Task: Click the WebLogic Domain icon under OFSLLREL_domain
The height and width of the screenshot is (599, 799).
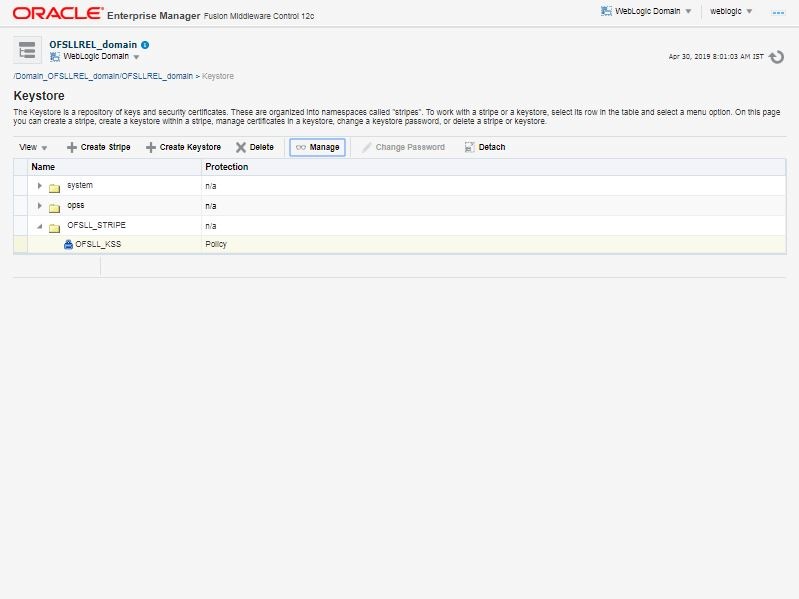Action: [55, 57]
